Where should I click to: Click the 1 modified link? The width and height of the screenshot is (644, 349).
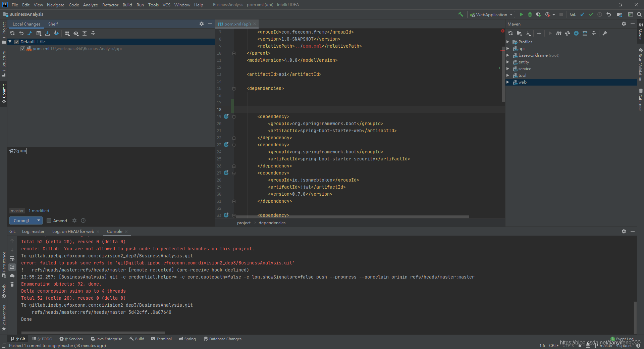pos(39,211)
